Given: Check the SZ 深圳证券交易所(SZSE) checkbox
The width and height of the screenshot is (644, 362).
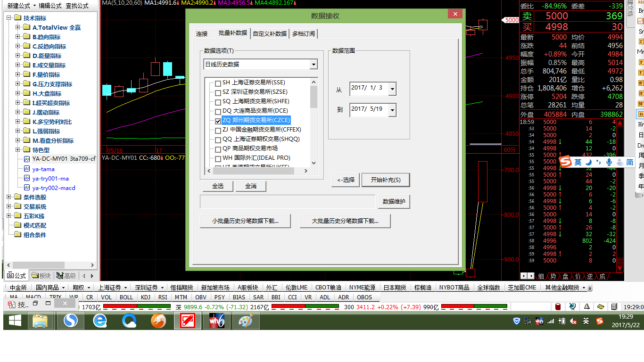Looking at the screenshot, I should pos(218,93).
